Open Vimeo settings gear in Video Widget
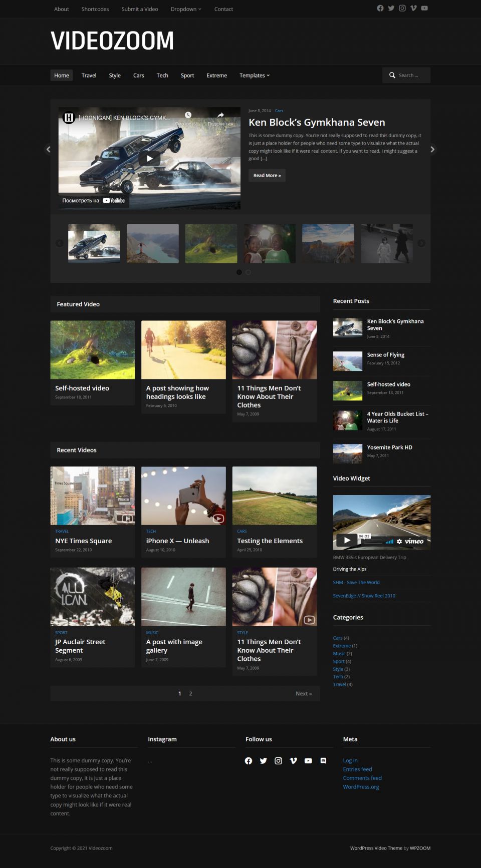This screenshot has width=481, height=868. point(399,541)
